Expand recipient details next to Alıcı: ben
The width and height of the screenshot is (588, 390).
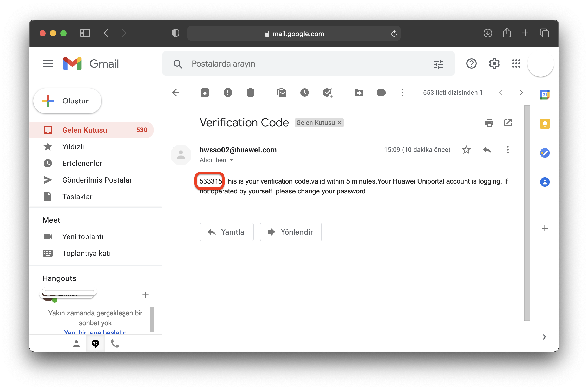(232, 160)
